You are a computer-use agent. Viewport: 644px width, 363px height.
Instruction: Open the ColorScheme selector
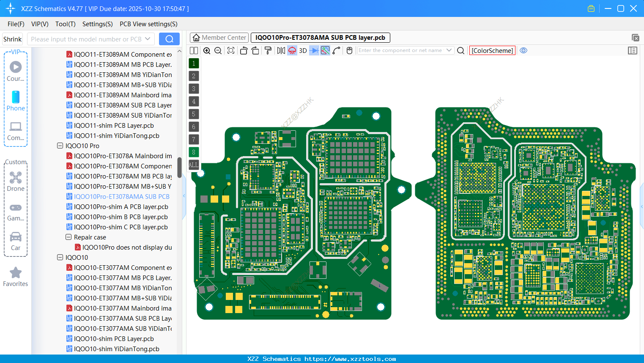point(492,50)
